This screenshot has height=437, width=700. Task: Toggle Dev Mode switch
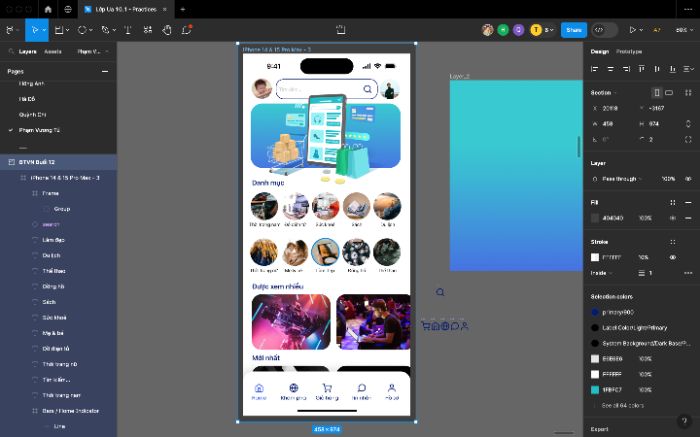(604, 30)
